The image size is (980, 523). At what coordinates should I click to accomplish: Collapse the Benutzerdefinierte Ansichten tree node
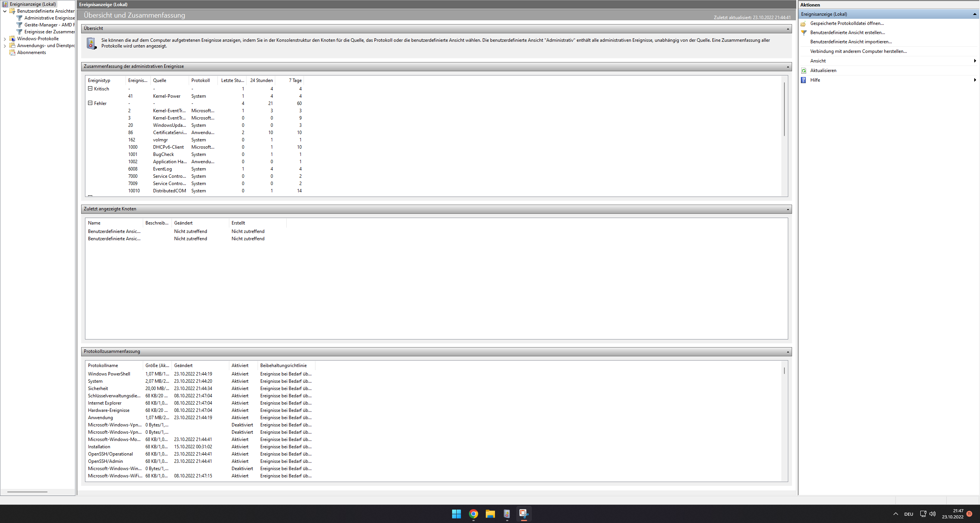point(5,11)
